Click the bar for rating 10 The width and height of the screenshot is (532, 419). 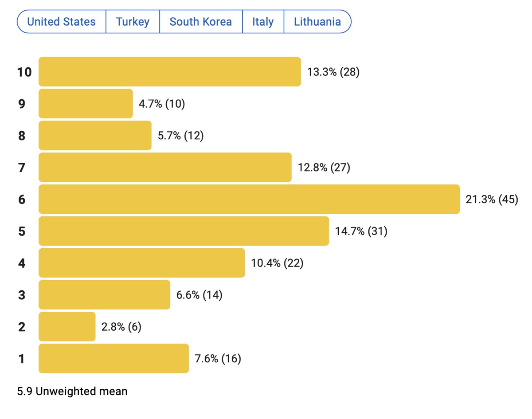pos(170,71)
